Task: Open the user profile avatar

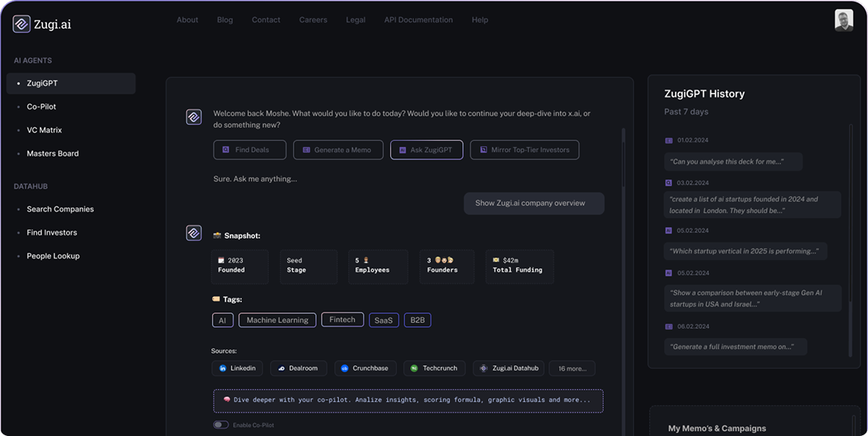Action: tap(844, 20)
